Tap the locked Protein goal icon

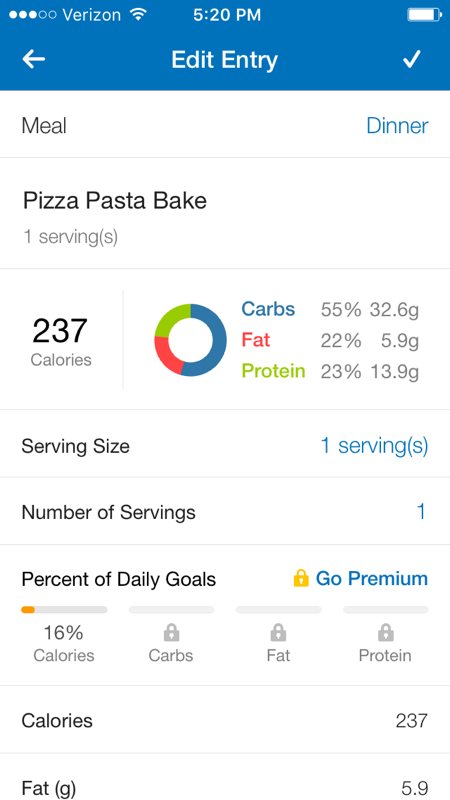tap(385, 633)
